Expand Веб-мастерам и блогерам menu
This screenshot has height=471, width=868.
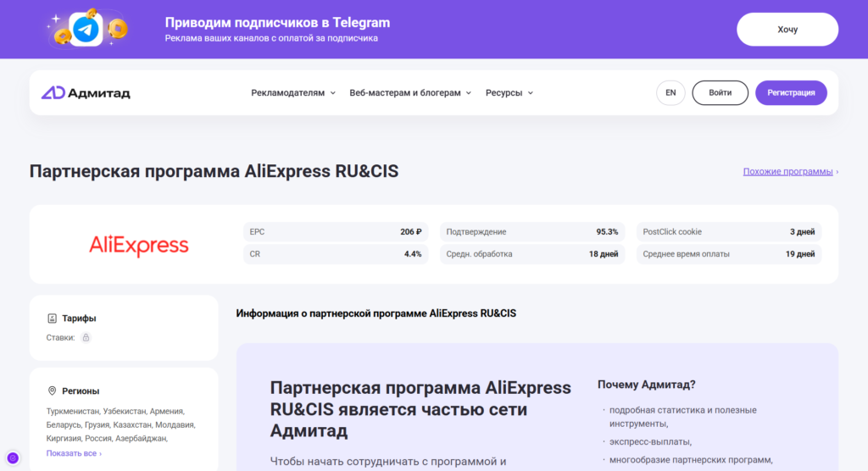tap(410, 93)
